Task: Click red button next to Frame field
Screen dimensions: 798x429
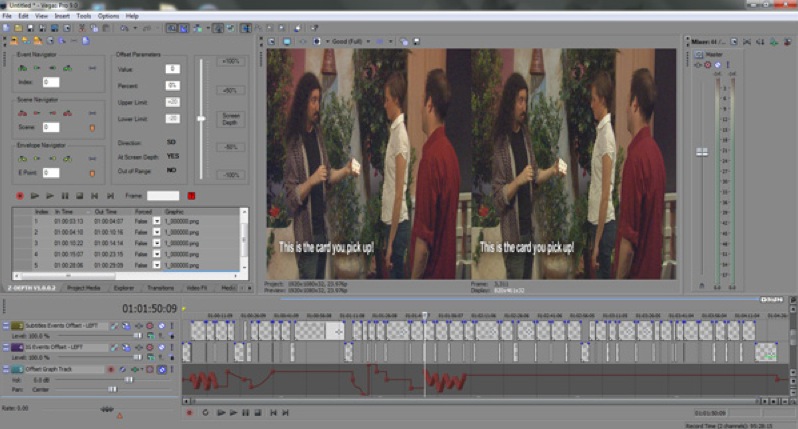Action: 191,196
